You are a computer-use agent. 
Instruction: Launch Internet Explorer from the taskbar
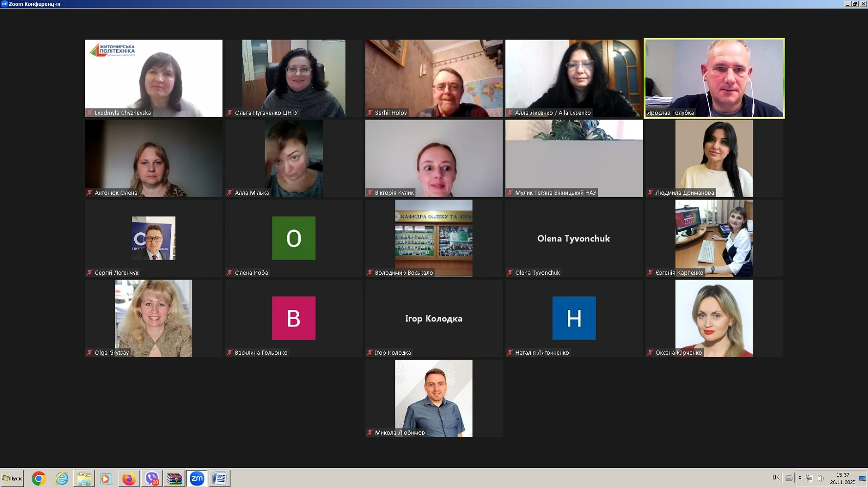tap(62, 479)
